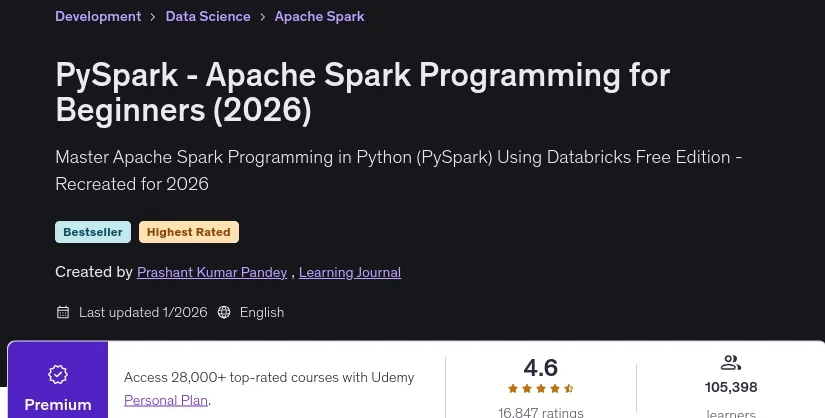The image size is (825, 418).
Task: Open Learning Journal instructor profile
Action: 350,272
